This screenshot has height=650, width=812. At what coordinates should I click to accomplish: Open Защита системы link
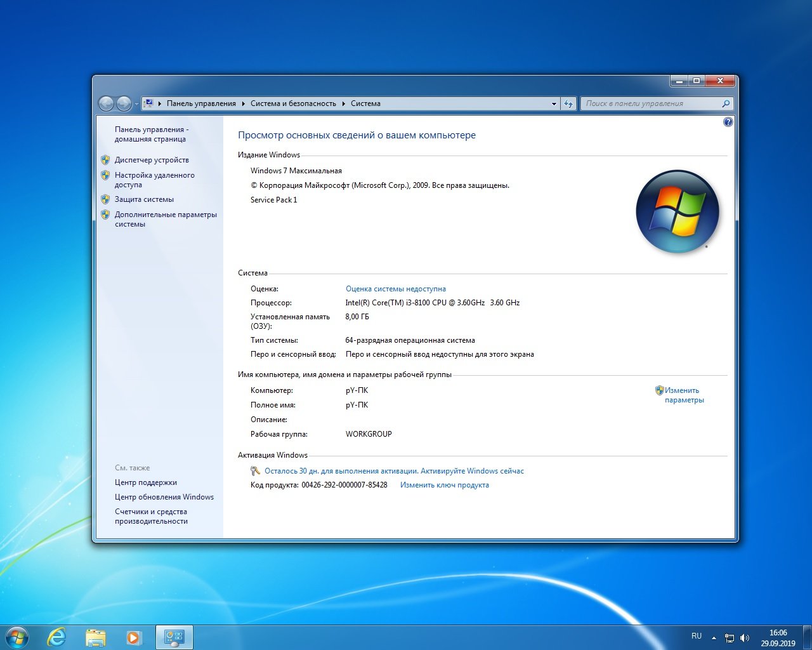(144, 199)
